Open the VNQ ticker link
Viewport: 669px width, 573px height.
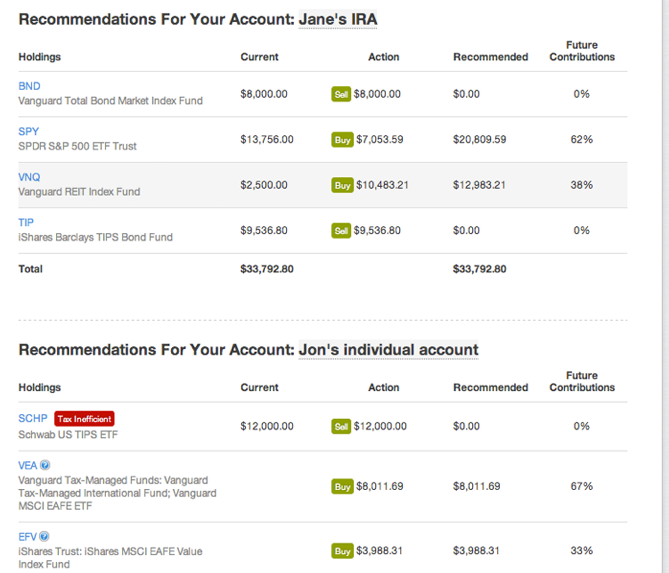29,177
